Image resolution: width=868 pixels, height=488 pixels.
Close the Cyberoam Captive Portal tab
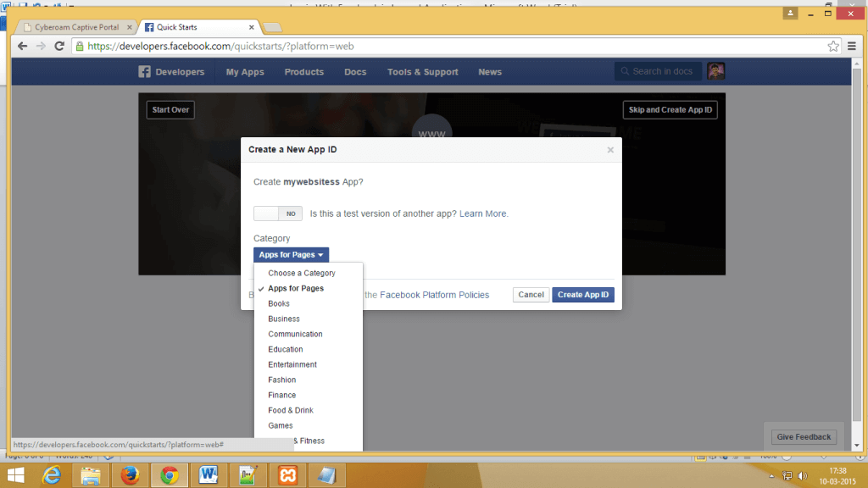tap(130, 27)
